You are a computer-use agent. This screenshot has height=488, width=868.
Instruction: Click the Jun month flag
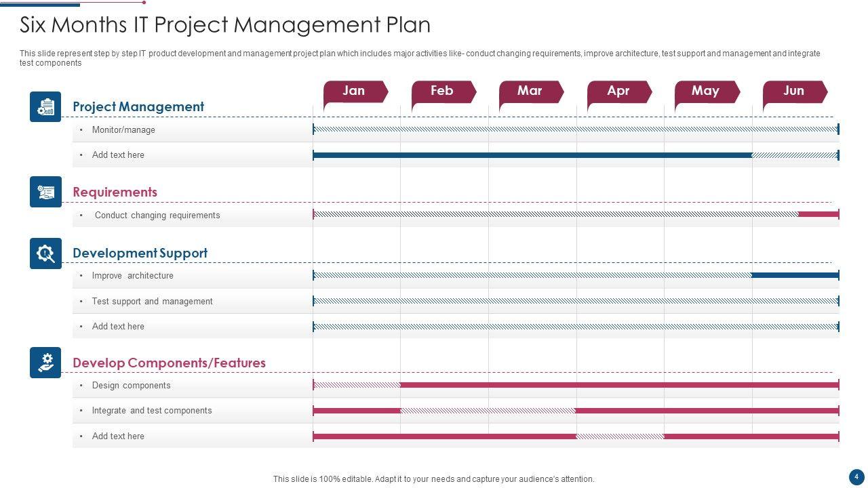tap(793, 91)
